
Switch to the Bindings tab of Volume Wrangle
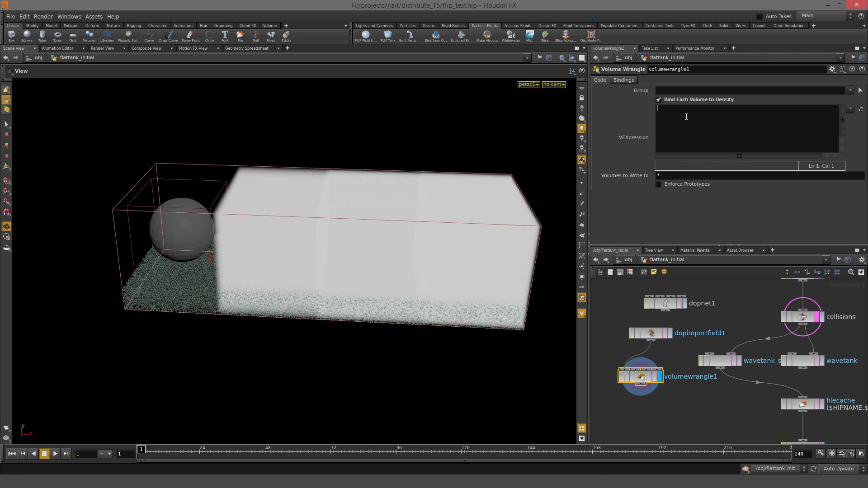(623, 80)
